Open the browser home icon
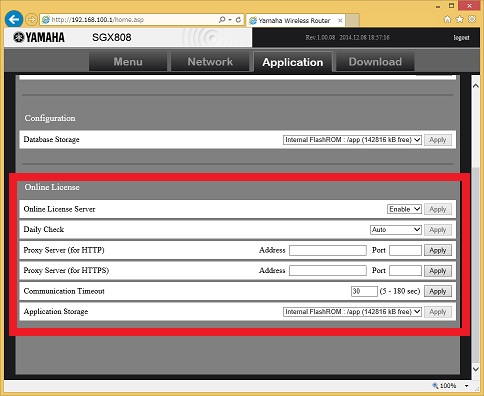 tap(447, 19)
